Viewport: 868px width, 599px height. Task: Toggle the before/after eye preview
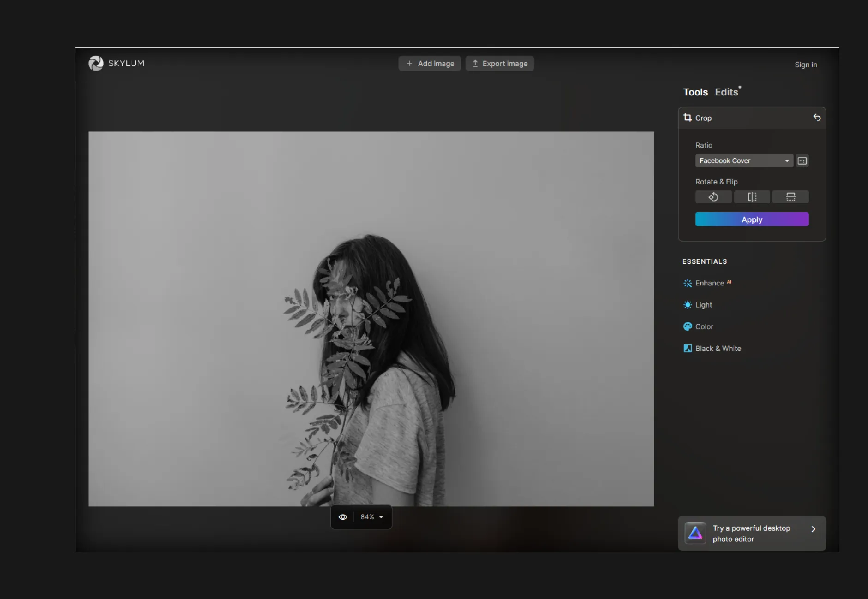343,517
